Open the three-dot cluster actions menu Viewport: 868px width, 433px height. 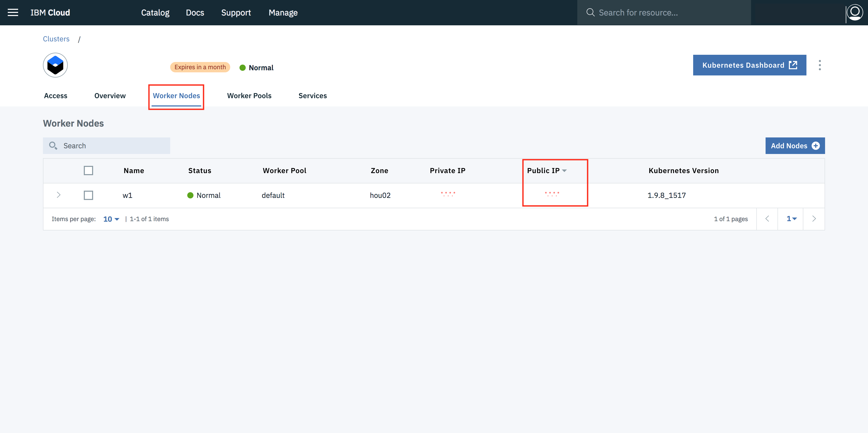819,65
